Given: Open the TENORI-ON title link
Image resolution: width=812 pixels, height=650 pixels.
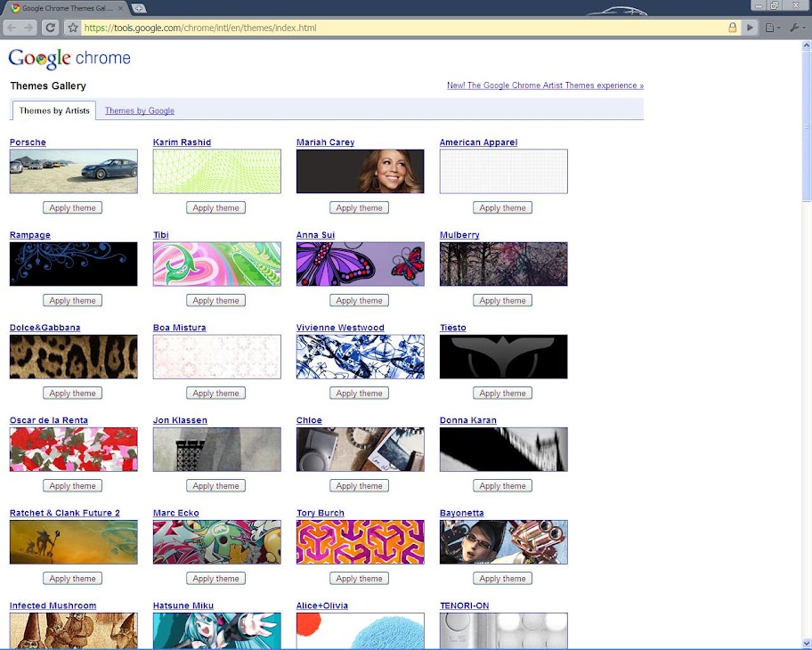Looking at the screenshot, I should click(465, 605).
